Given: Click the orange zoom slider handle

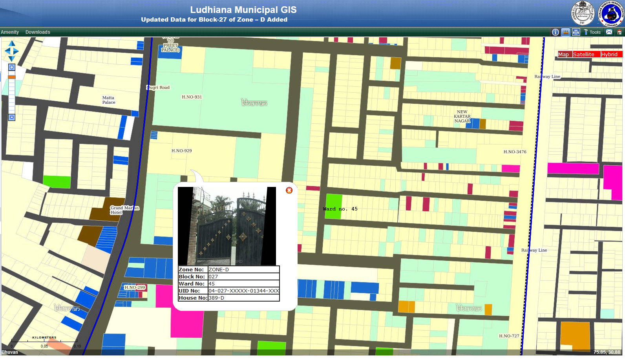Looking at the screenshot, I should [x=12, y=77].
